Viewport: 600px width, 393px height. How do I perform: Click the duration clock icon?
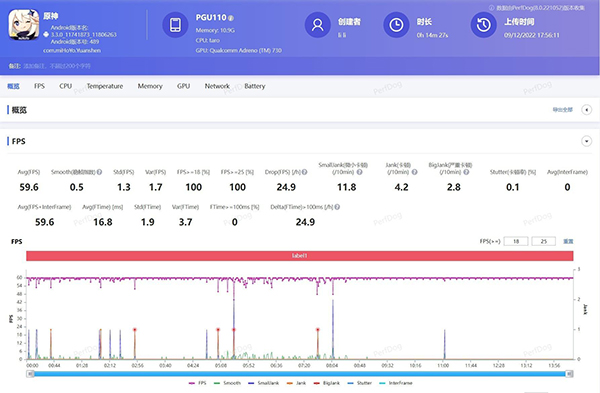(x=396, y=25)
